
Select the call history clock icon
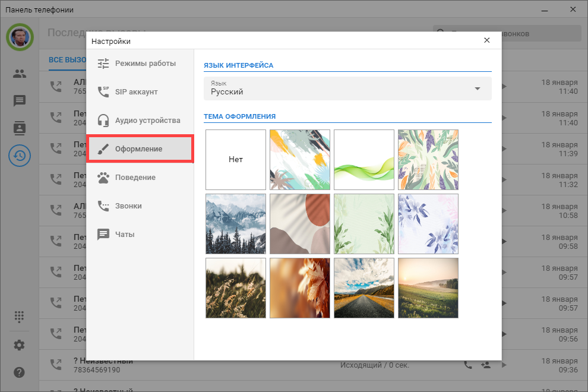coord(20,156)
